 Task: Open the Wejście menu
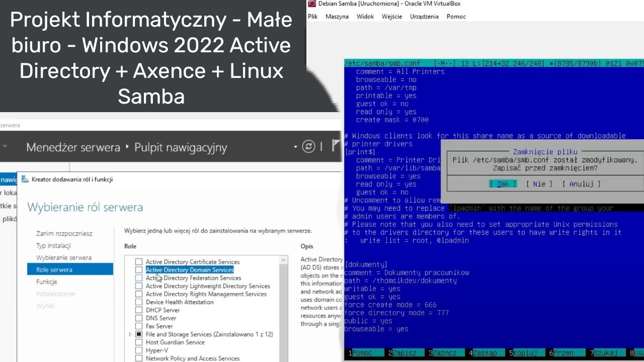pyautogui.click(x=392, y=17)
